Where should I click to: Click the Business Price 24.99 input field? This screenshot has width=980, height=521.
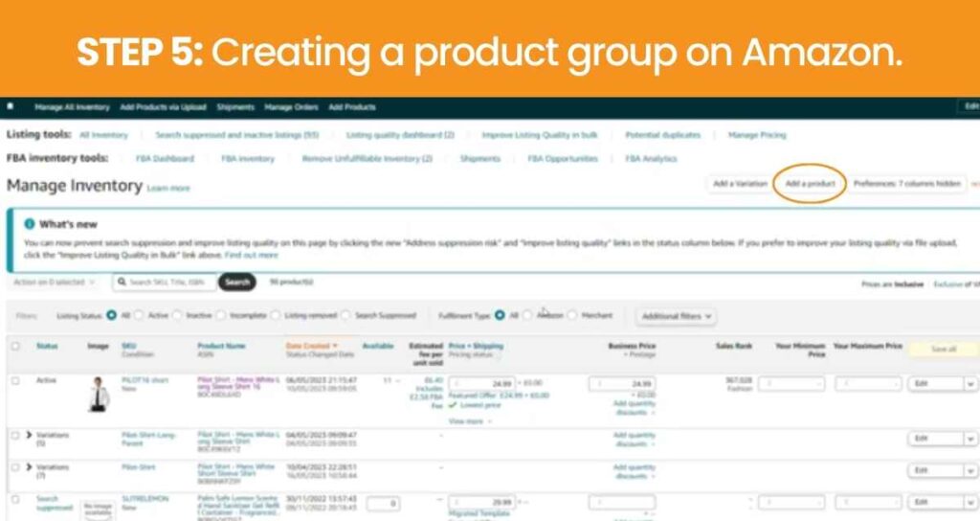coord(622,383)
